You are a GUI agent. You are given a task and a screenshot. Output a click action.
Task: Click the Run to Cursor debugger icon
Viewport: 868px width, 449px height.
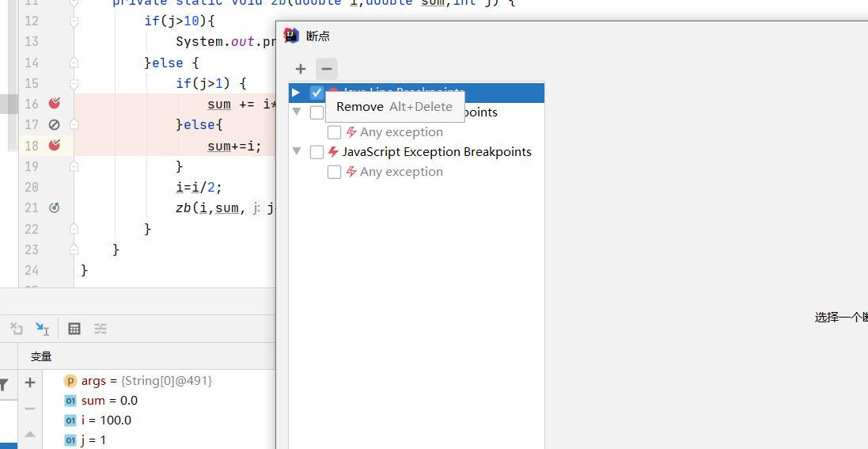click(x=41, y=329)
